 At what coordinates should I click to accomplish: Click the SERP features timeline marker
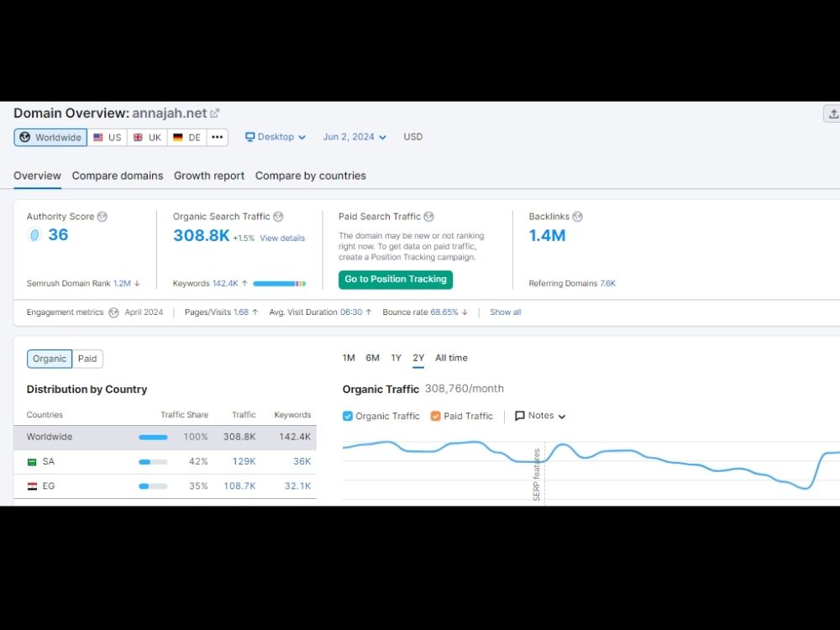pyautogui.click(x=537, y=475)
